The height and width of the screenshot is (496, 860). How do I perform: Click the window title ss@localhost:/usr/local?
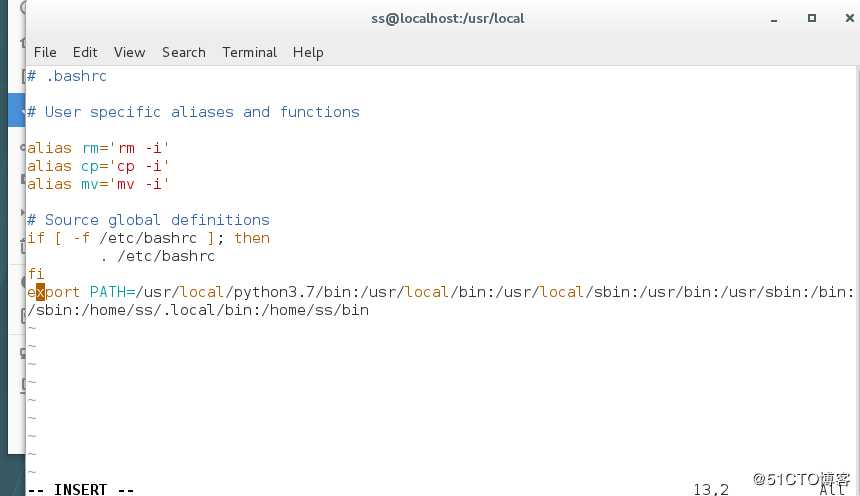coord(448,19)
